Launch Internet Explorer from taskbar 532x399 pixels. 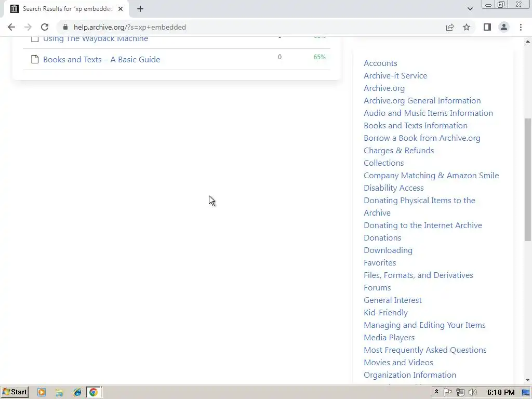(x=77, y=393)
